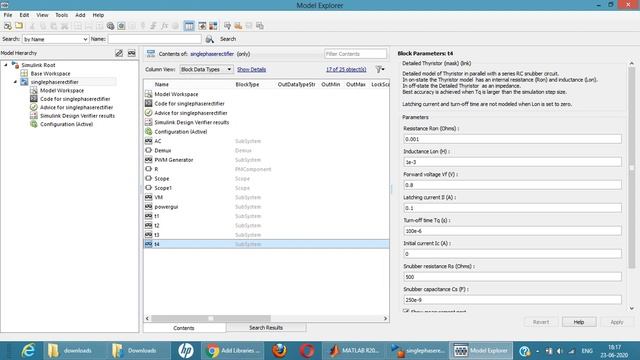Click the Revert button

pyautogui.click(x=541, y=322)
